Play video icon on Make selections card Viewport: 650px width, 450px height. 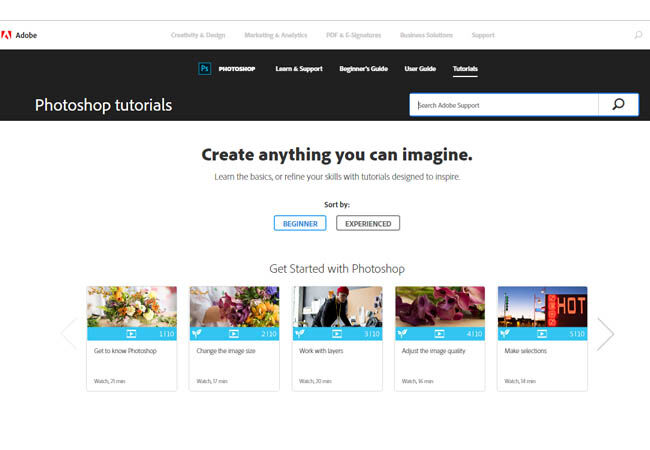pyautogui.click(x=542, y=334)
